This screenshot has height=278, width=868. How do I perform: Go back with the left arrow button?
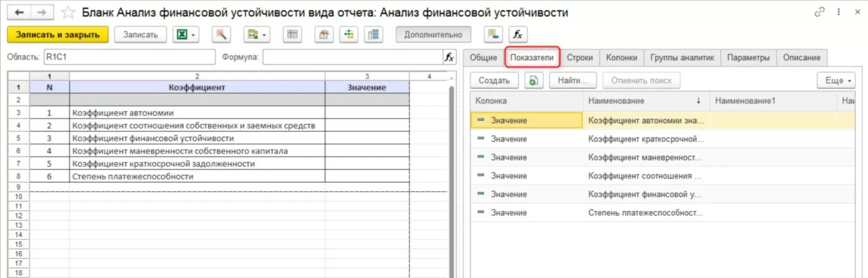19,12
